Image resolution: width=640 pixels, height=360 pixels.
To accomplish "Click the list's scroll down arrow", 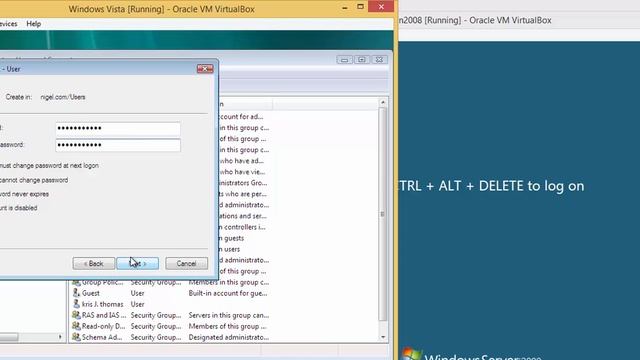I will coord(383,337).
